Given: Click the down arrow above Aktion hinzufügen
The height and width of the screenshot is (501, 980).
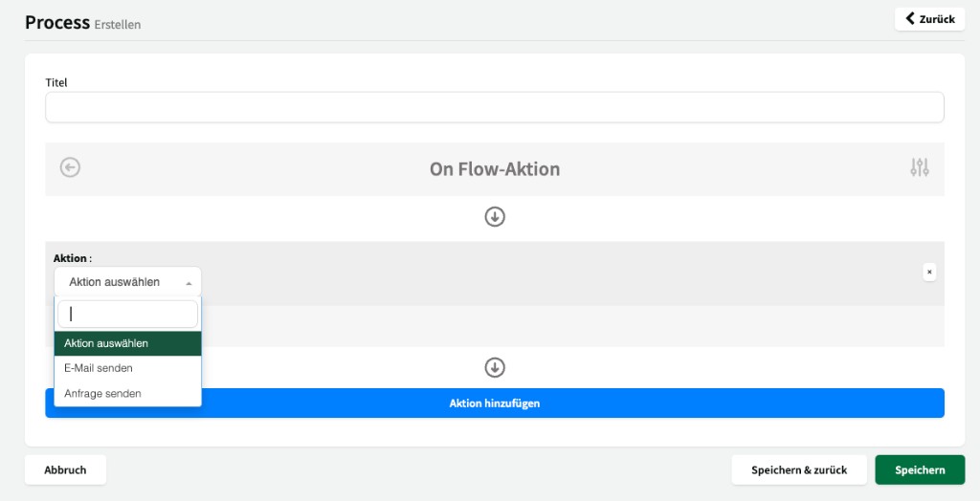Looking at the screenshot, I should pyautogui.click(x=495, y=367).
